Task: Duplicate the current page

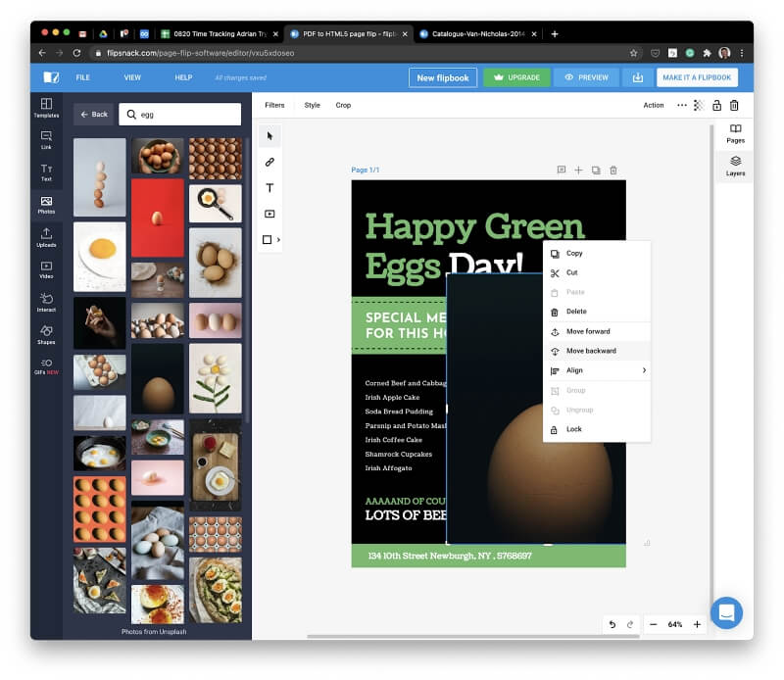Action: pyautogui.click(x=596, y=170)
